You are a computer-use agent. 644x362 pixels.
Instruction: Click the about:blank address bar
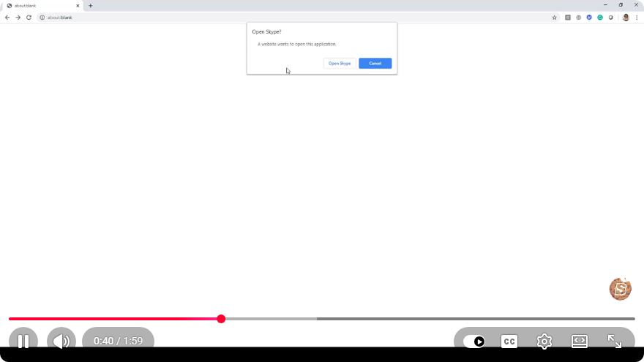click(x=298, y=18)
